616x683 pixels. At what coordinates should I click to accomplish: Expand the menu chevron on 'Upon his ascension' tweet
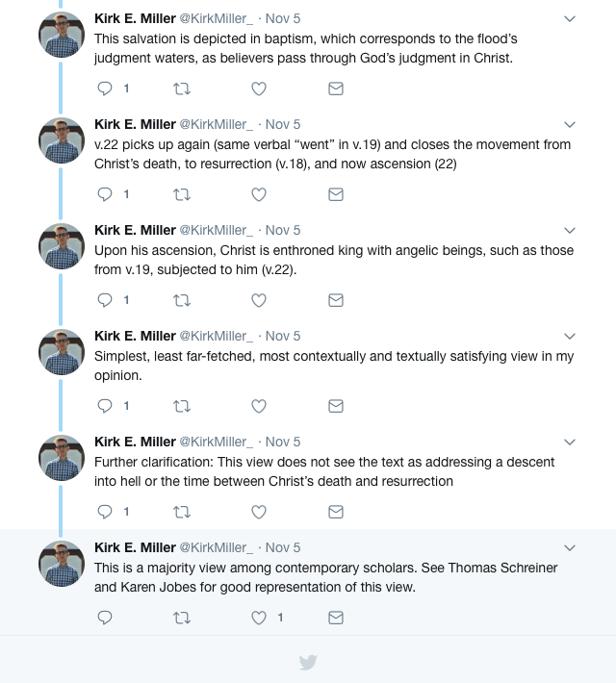[x=570, y=230]
